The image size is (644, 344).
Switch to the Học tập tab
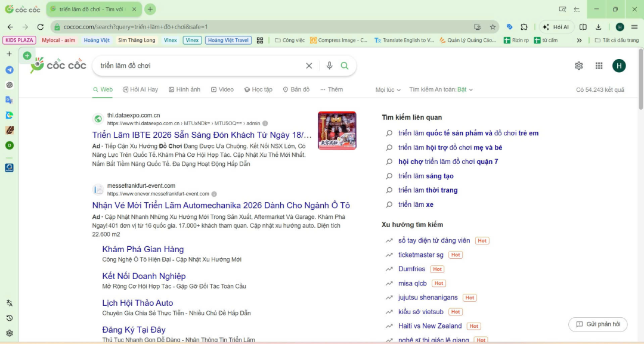pyautogui.click(x=258, y=89)
